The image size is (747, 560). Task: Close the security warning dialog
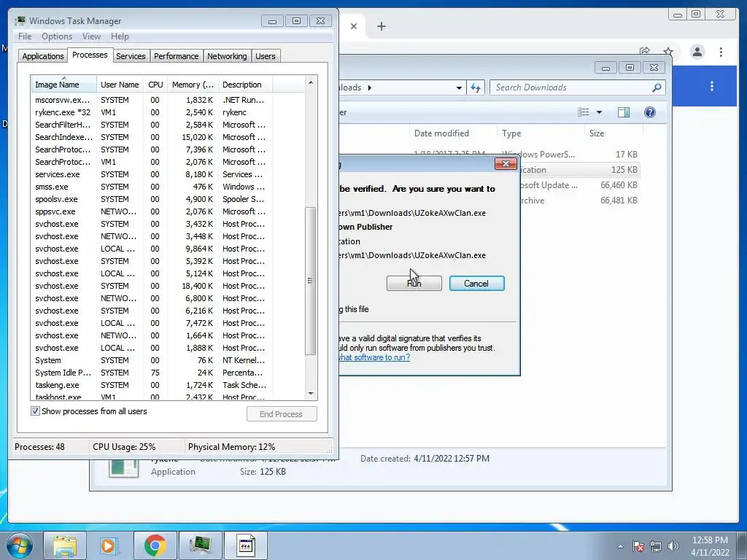[x=506, y=164]
